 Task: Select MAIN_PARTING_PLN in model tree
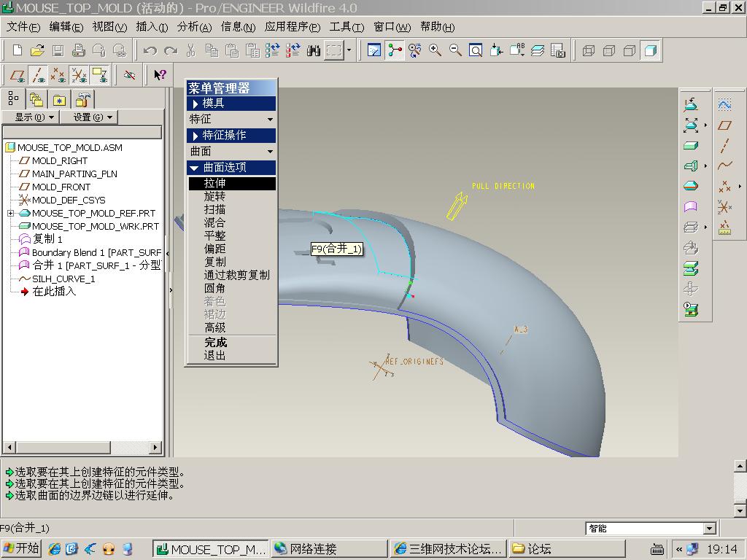74,174
